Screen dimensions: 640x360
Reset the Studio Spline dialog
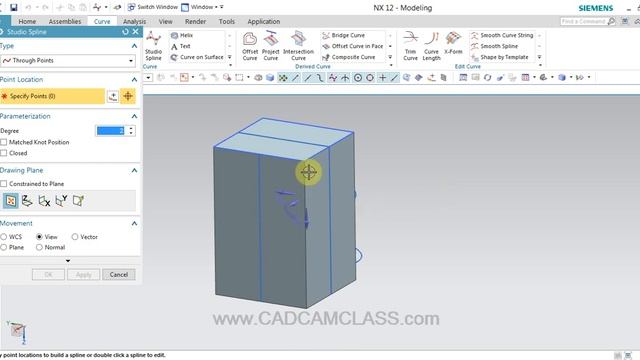(125, 32)
